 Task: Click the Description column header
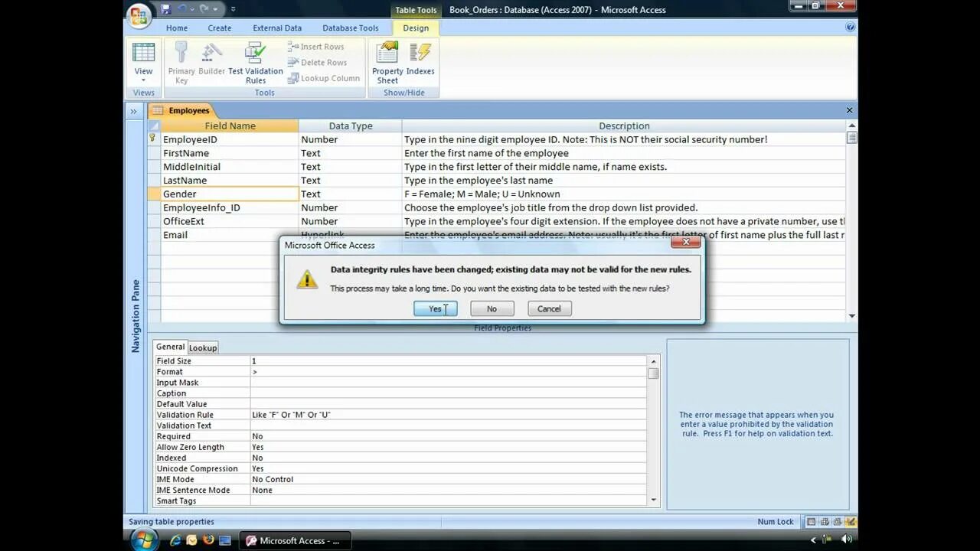pos(624,126)
